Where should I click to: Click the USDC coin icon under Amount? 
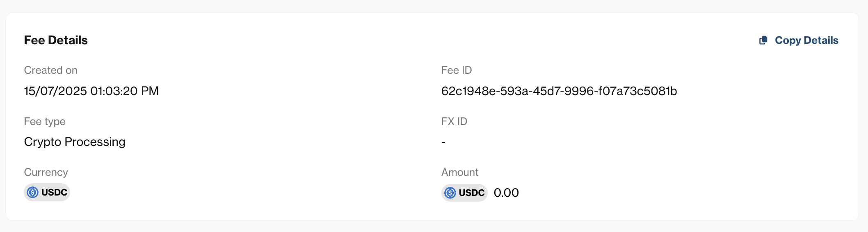click(x=450, y=193)
